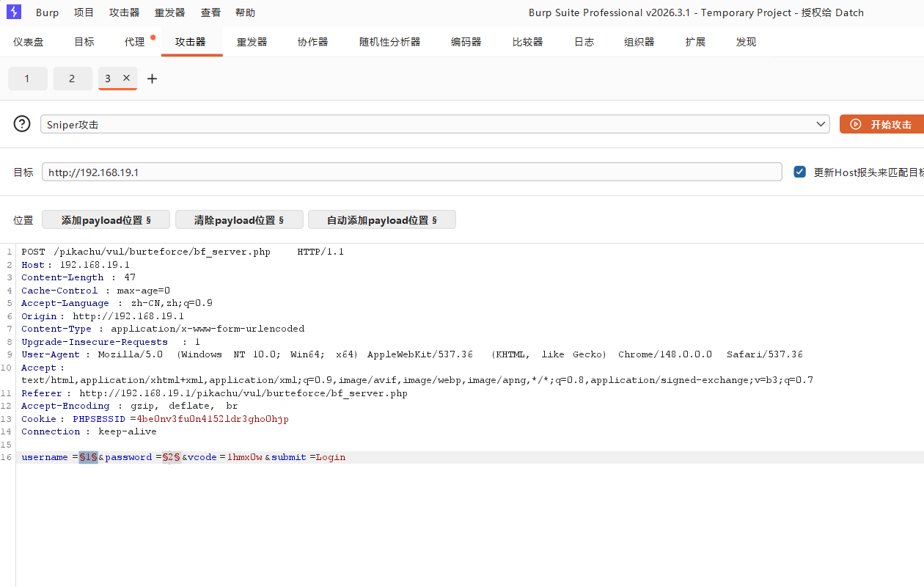Switch to the 目标 tab
This screenshot has height=587, width=924.
coord(84,42)
